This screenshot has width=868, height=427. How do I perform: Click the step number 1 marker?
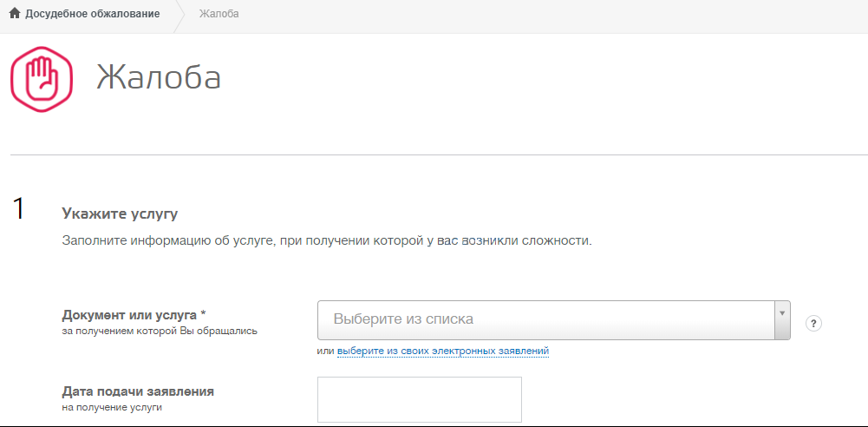pos(19,209)
